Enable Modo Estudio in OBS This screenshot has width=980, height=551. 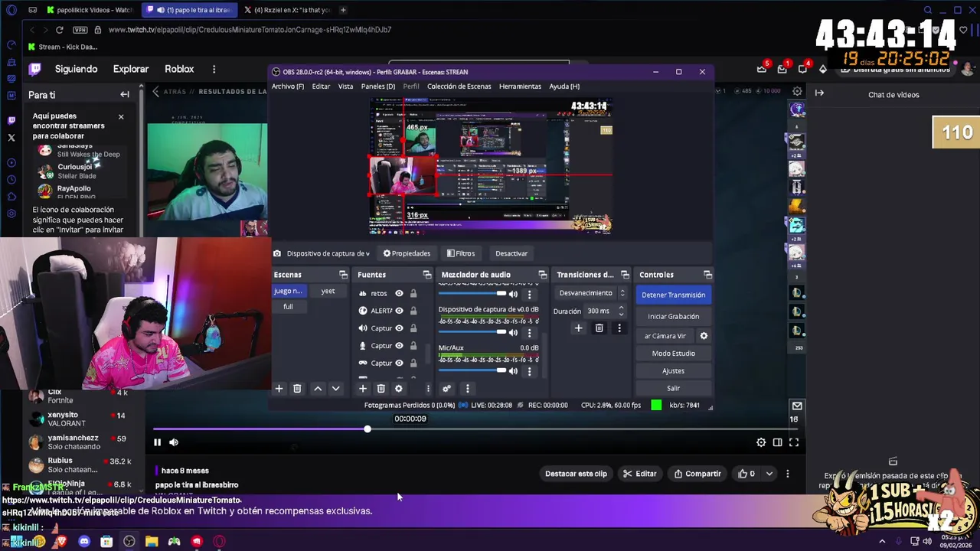point(673,354)
